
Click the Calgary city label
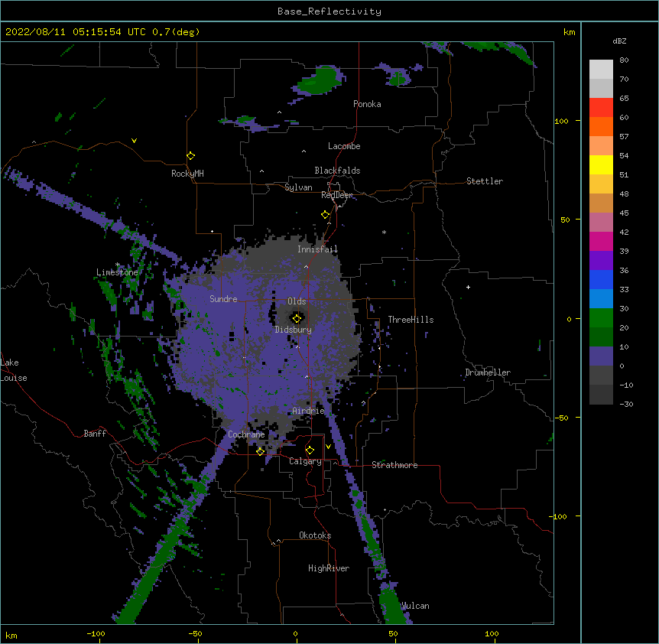(305, 461)
